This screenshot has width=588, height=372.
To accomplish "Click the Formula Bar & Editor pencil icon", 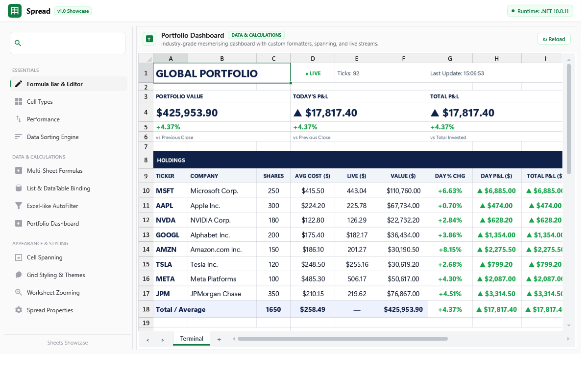I will (x=19, y=84).
